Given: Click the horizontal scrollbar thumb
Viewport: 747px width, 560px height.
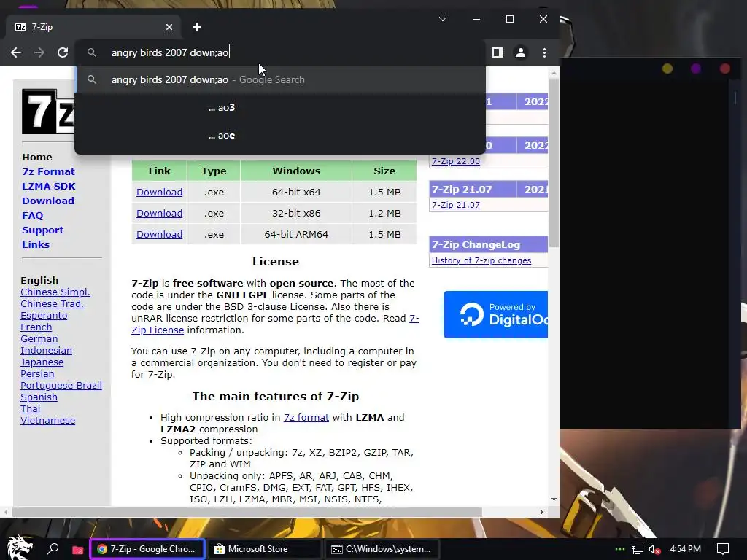Looking at the screenshot, I should (x=247, y=513).
